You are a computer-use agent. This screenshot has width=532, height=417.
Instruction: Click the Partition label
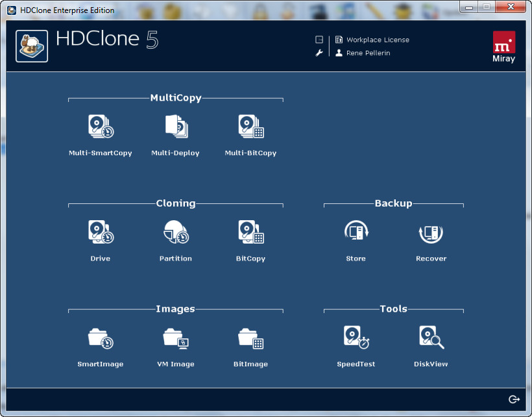tap(176, 259)
